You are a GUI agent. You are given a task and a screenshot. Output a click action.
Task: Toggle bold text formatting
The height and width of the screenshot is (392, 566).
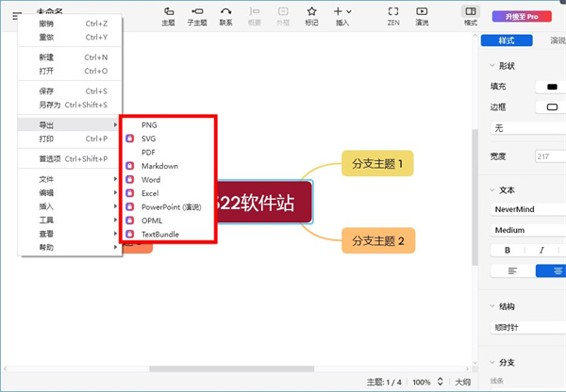[x=508, y=250]
